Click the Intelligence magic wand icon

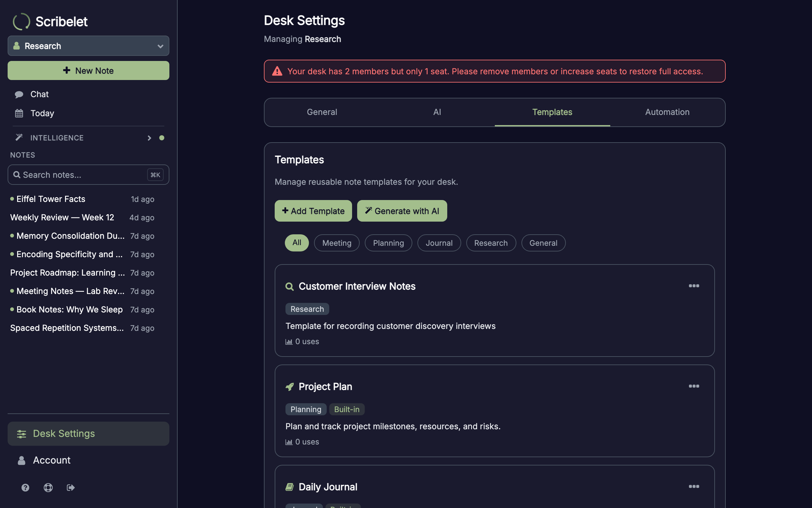[x=19, y=137]
